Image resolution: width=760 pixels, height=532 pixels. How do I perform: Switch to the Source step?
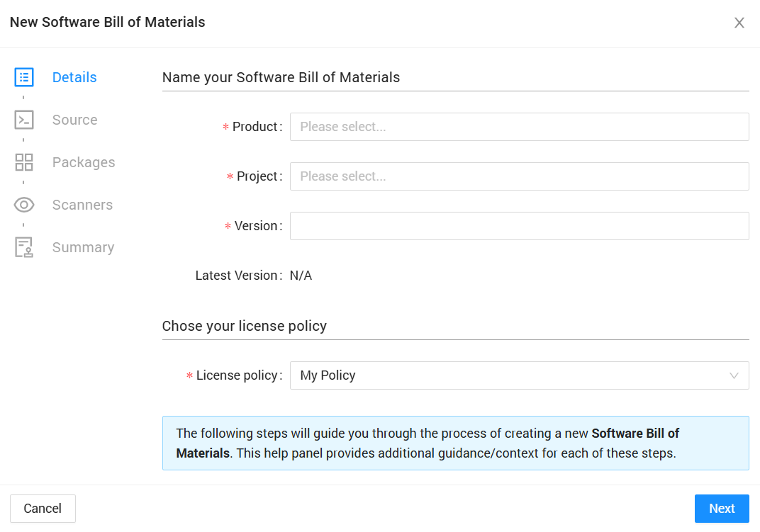[74, 120]
